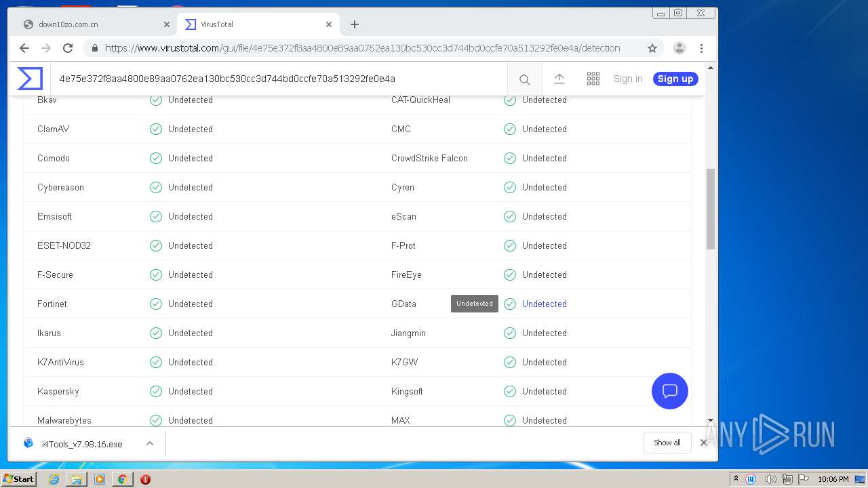Click the volume icon in system tray
This screenshot has height=488, width=868.
point(770,479)
